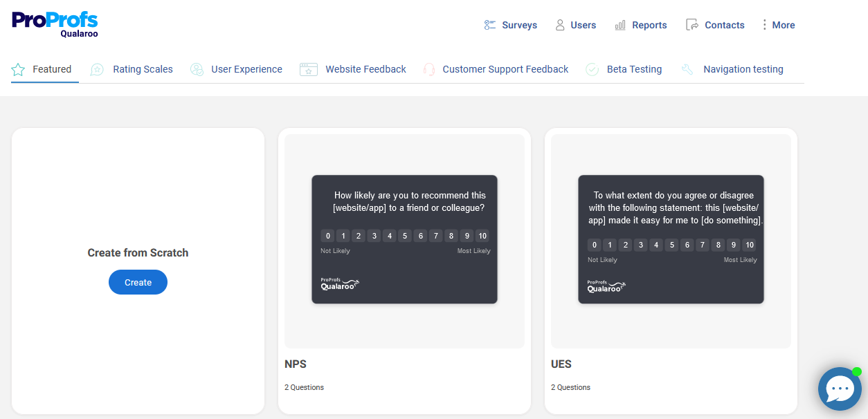This screenshot has height=419, width=868.
Task: Click the Customer Support headset icon
Action: (x=429, y=70)
